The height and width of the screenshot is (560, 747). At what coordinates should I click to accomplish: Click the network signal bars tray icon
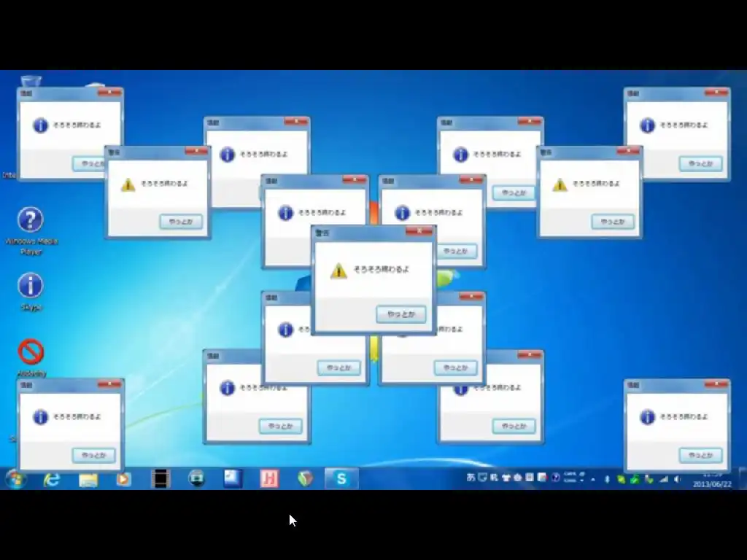pyautogui.click(x=664, y=480)
